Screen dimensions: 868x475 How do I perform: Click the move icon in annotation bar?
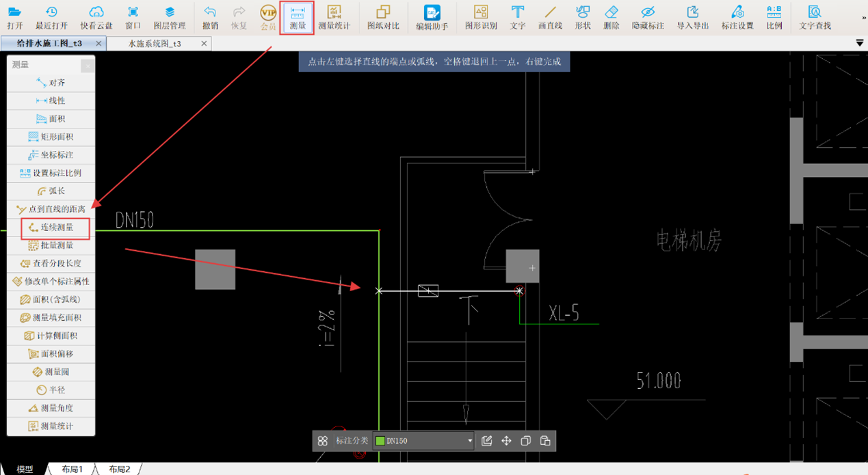click(x=506, y=441)
